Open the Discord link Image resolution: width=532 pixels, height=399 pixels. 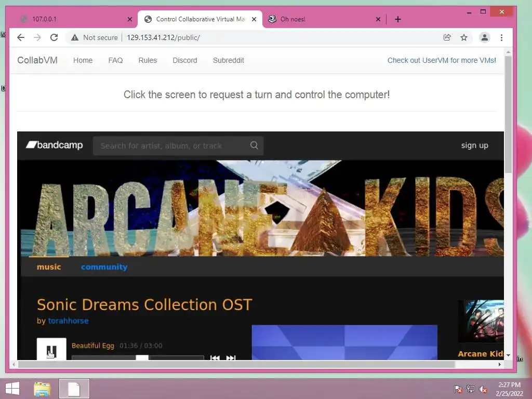184,60
